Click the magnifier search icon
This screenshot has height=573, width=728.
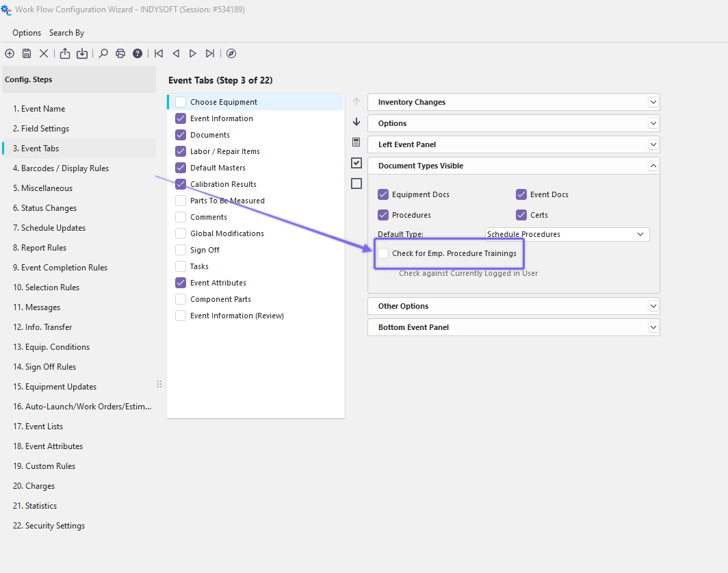[x=103, y=53]
